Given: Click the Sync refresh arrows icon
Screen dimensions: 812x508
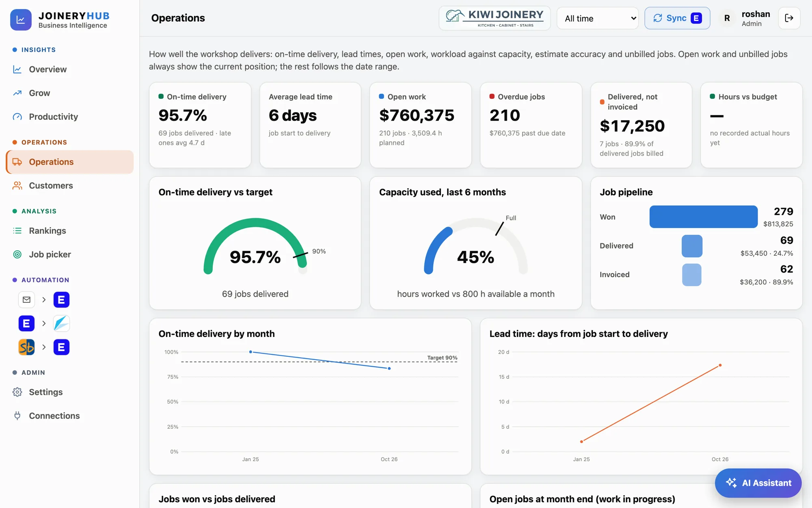Looking at the screenshot, I should point(658,18).
